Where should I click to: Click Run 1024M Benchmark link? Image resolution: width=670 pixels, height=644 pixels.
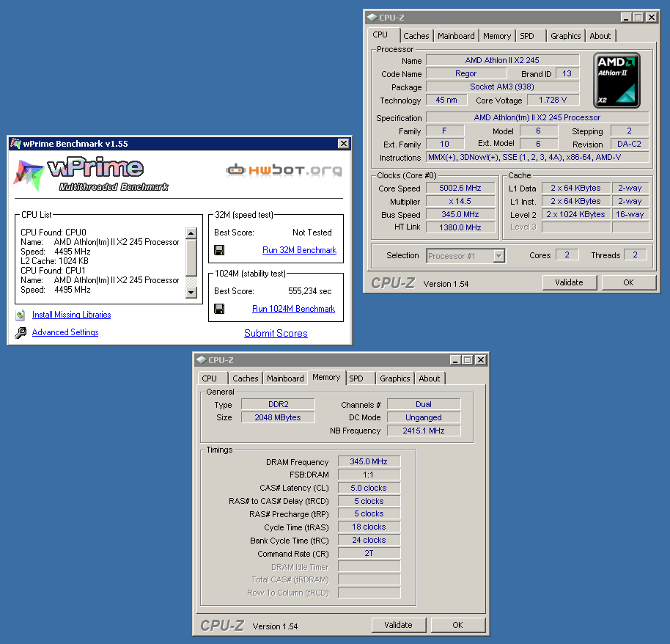(x=293, y=309)
